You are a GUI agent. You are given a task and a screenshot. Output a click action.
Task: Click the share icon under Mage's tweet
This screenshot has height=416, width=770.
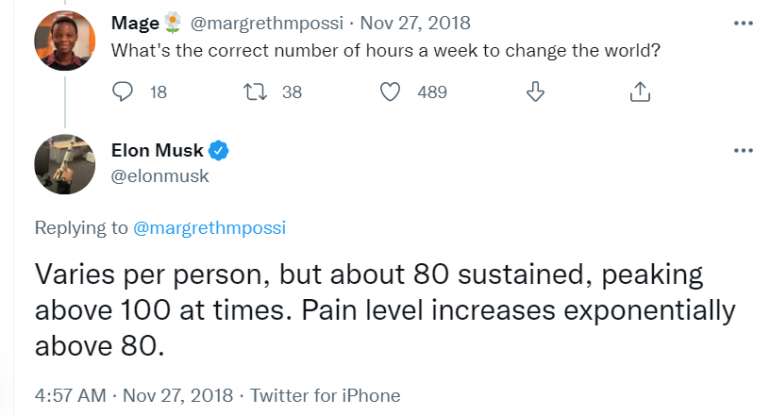[640, 92]
